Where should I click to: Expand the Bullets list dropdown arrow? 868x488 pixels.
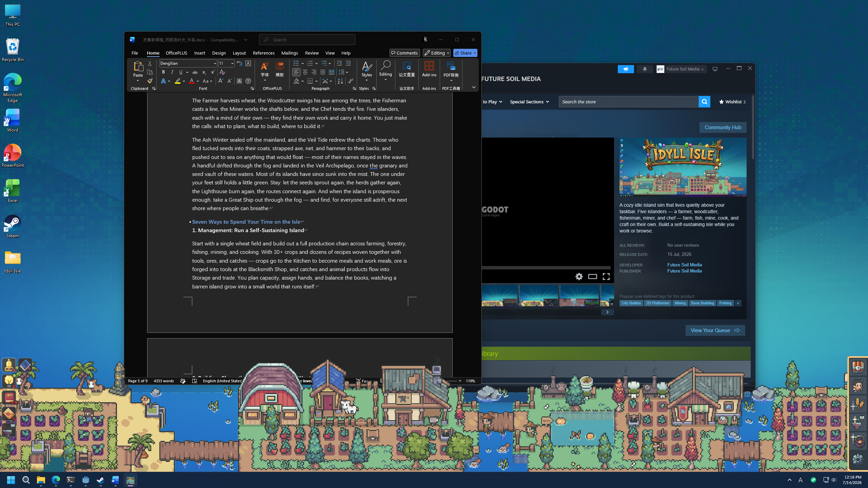pyautogui.click(x=302, y=63)
